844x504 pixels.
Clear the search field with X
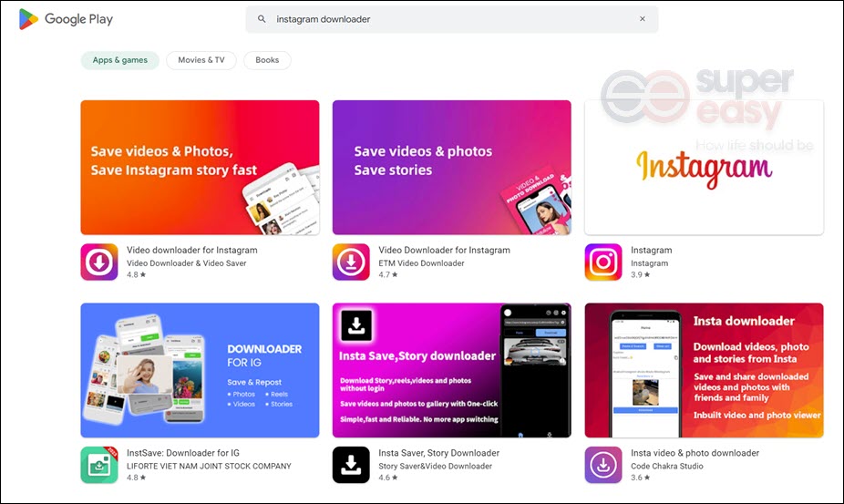pos(643,19)
